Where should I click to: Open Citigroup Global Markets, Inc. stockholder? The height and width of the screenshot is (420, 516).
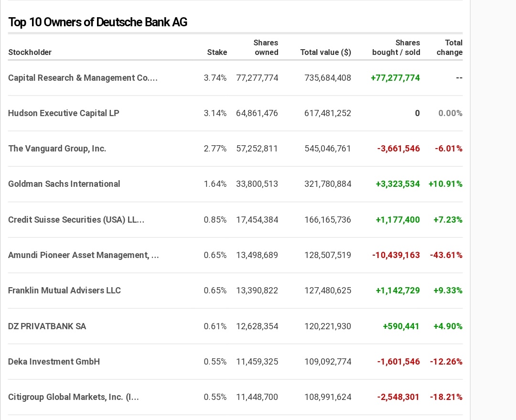pyautogui.click(x=74, y=397)
